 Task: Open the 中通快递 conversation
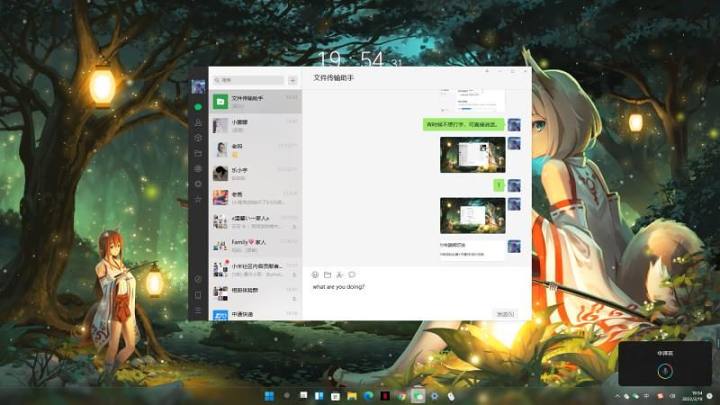pos(255,315)
